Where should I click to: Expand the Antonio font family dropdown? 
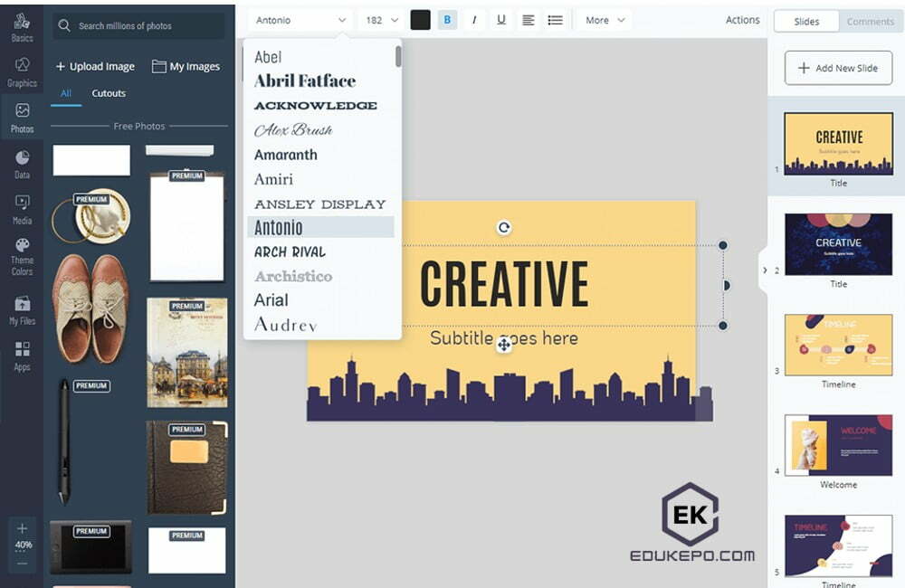pyautogui.click(x=300, y=20)
